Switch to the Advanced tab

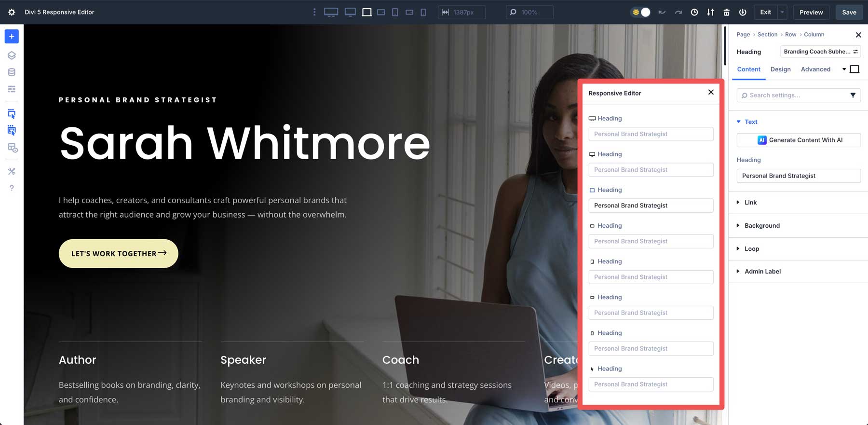pyautogui.click(x=815, y=69)
